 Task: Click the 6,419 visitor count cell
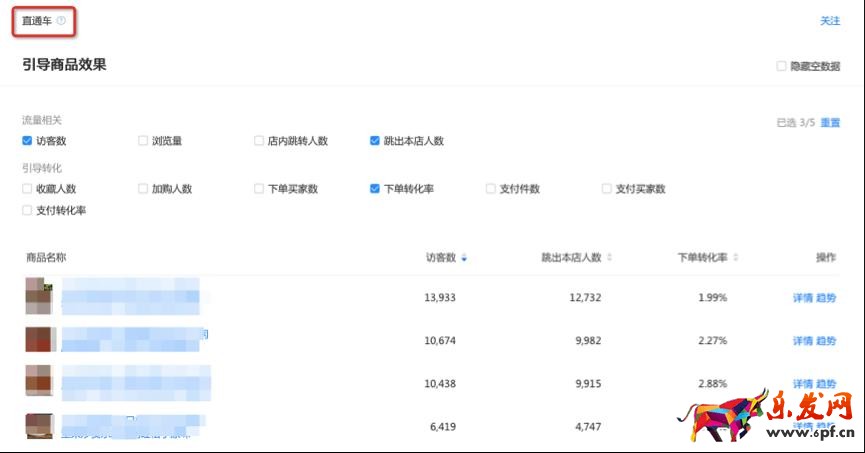point(443,427)
